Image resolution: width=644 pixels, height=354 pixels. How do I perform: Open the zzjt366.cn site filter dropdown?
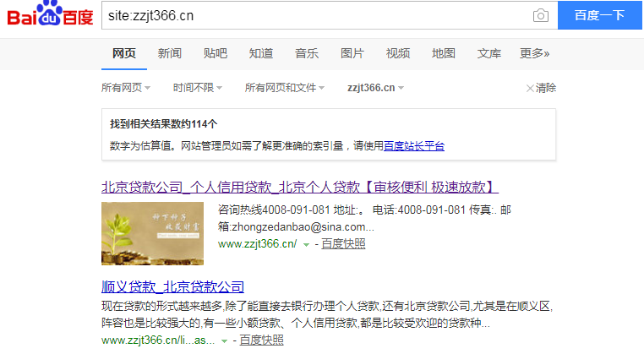tap(375, 88)
